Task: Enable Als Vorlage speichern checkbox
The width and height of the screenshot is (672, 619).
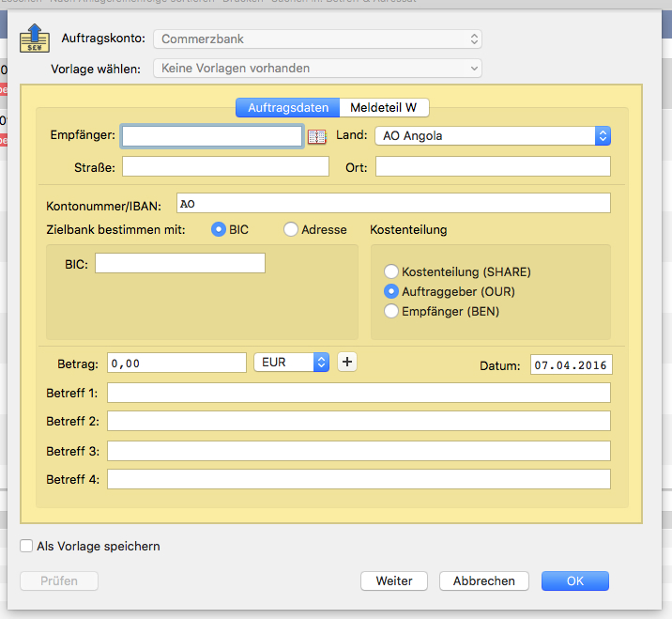Action: click(27, 546)
